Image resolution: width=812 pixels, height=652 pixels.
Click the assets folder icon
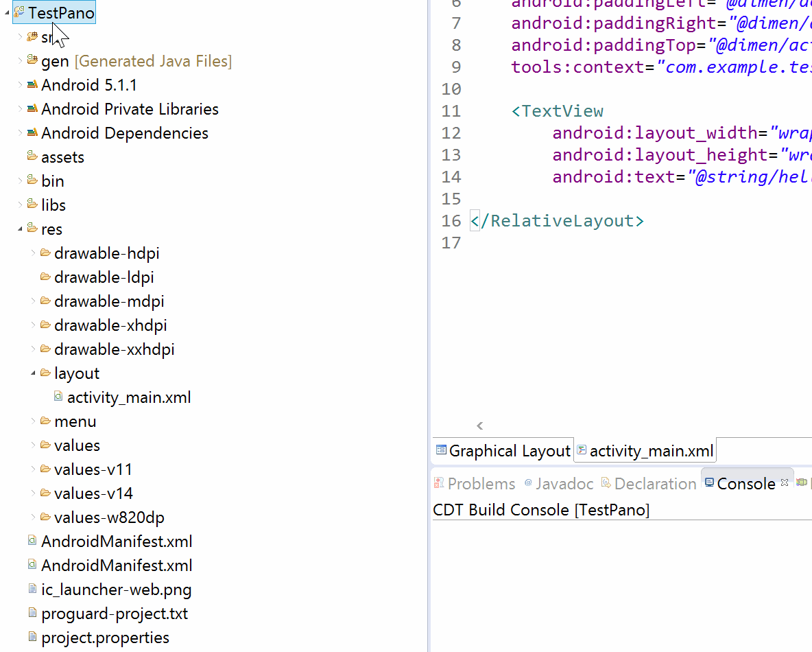point(32,156)
